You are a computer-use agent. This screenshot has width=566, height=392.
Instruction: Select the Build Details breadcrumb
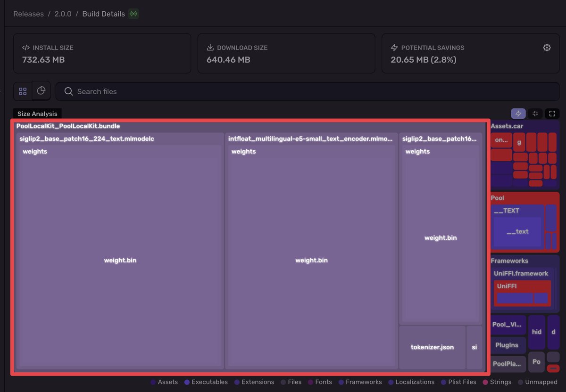tap(104, 14)
